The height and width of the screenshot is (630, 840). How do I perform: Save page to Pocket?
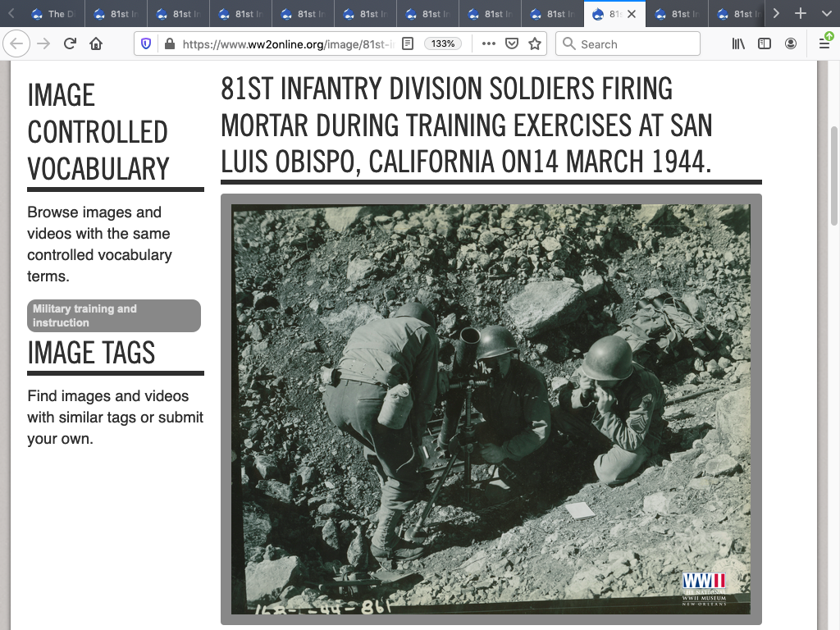point(512,44)
